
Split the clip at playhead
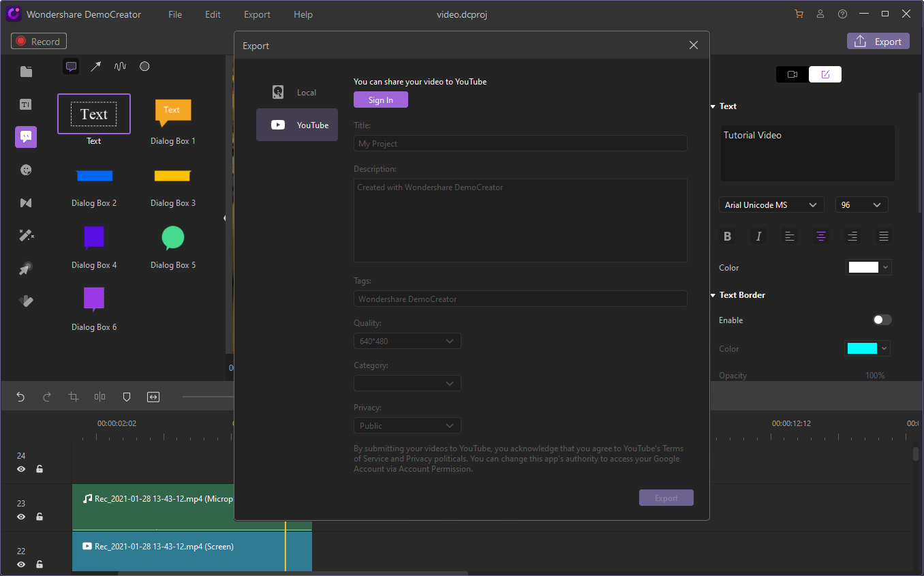(100, 397)
